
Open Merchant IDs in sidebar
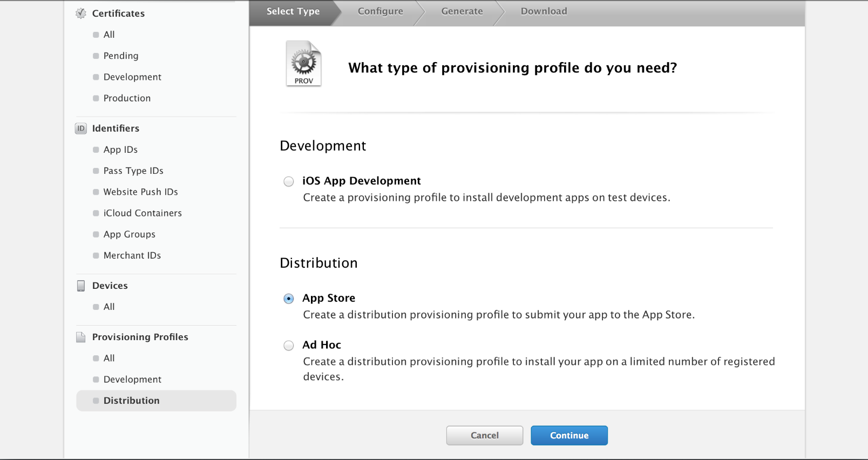132,255
